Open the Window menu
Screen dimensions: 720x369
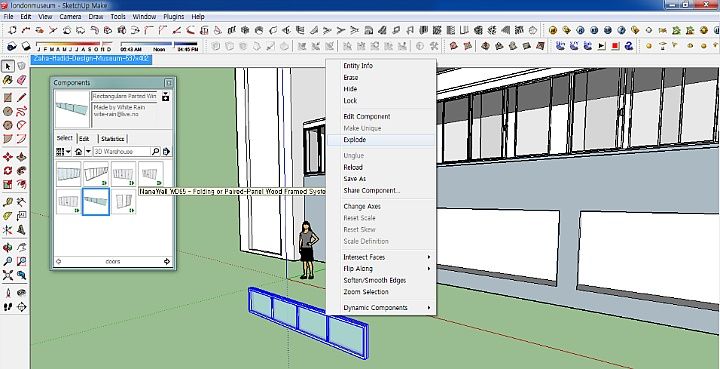coord(144,17)
